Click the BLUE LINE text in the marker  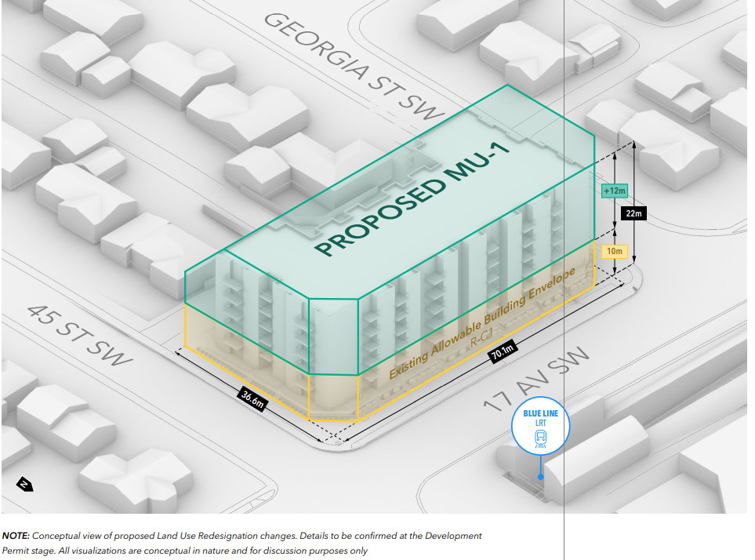point(539,413)
